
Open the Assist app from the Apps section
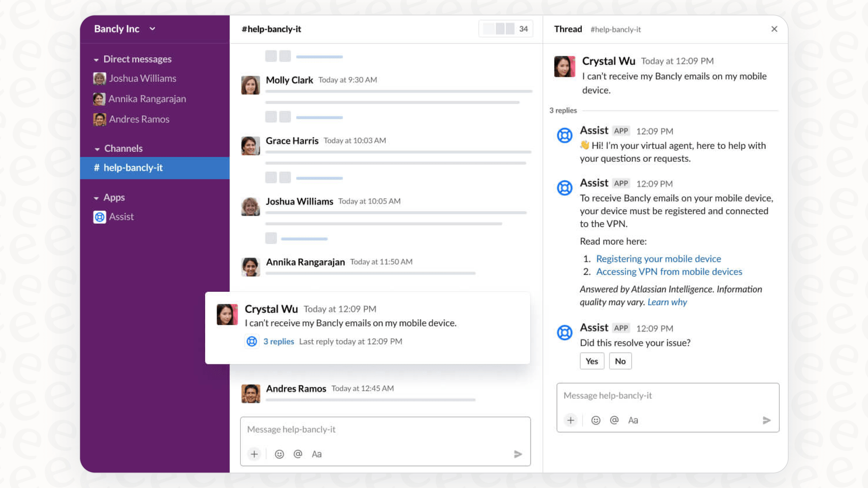120,216
